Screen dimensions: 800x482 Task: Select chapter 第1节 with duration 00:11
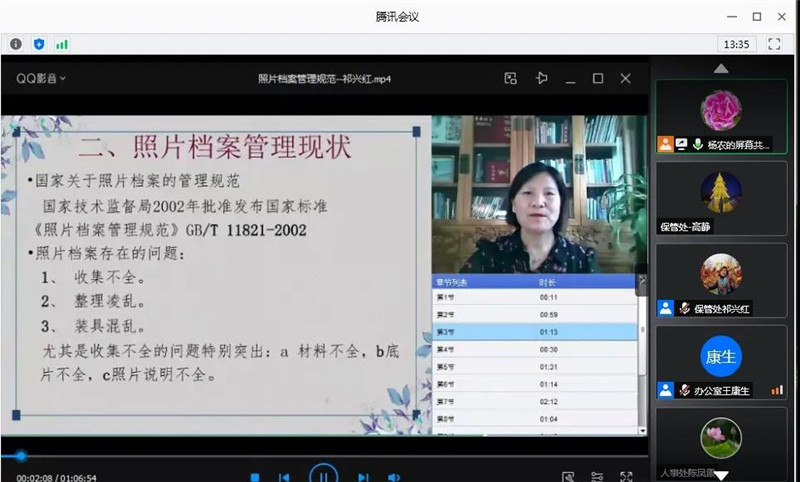(534, 297)
